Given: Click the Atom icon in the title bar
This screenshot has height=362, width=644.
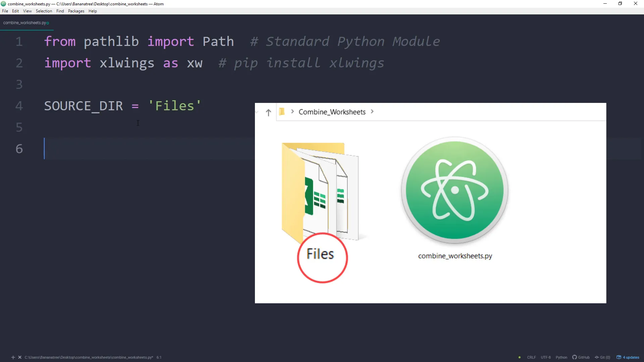Looking at the screenshot, I should click(x=3, y=4).
